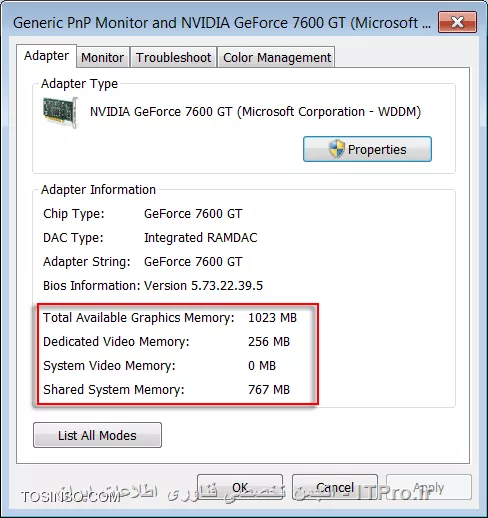
Task: Close the dialog with the X button
Action: [x=457, y=22]
